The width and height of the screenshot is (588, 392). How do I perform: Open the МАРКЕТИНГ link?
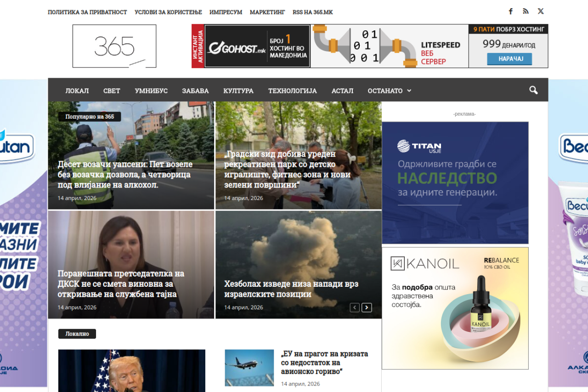pos(267,12)
